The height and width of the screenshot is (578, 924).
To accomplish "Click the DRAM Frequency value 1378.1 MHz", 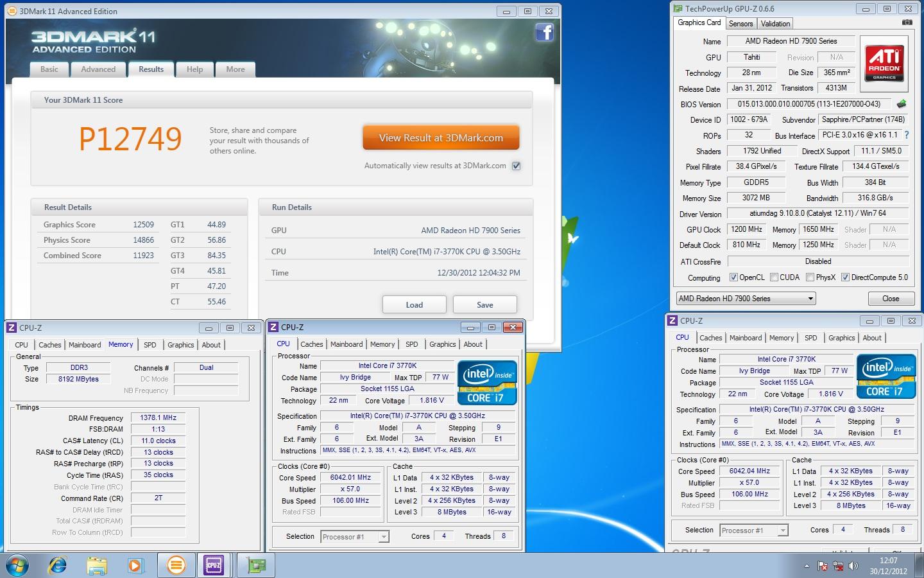I will 158,417.
